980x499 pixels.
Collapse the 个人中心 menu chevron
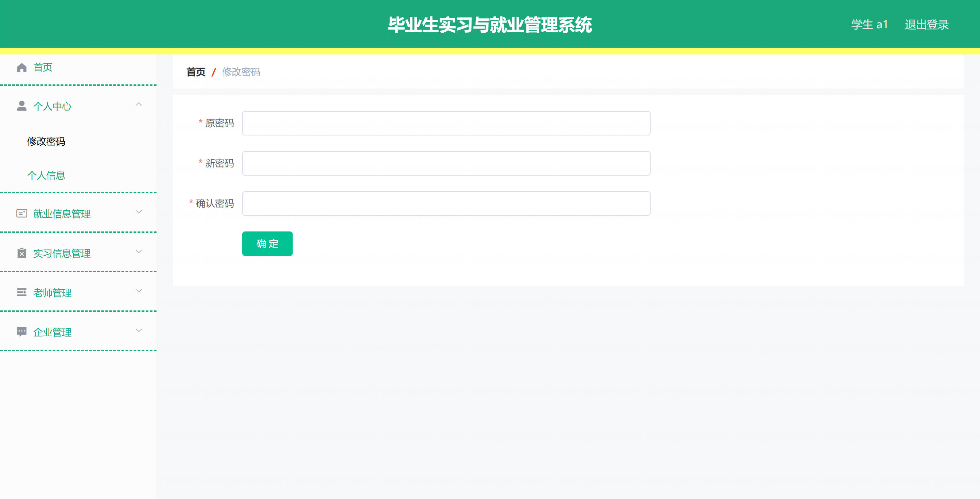click(x=139, y=104)
